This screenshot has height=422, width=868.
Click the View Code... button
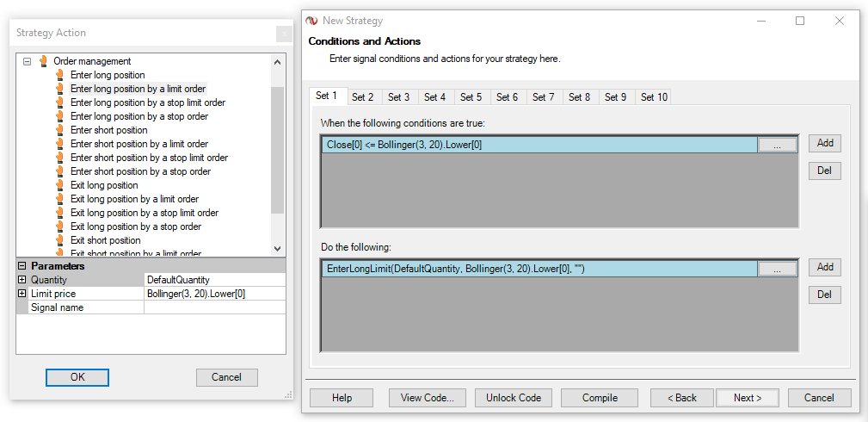click(428, 398)
